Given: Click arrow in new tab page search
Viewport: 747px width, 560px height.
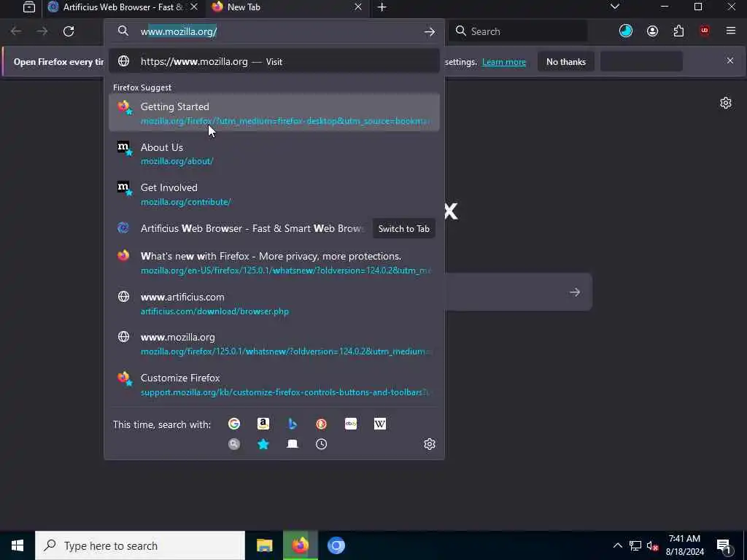Looking at the screenshot, I should click(575, 292).
